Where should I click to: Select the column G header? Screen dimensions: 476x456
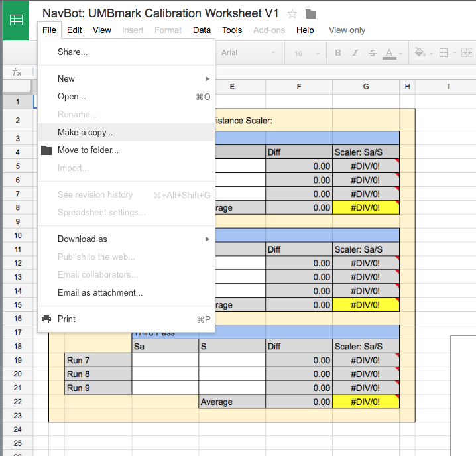366,86
